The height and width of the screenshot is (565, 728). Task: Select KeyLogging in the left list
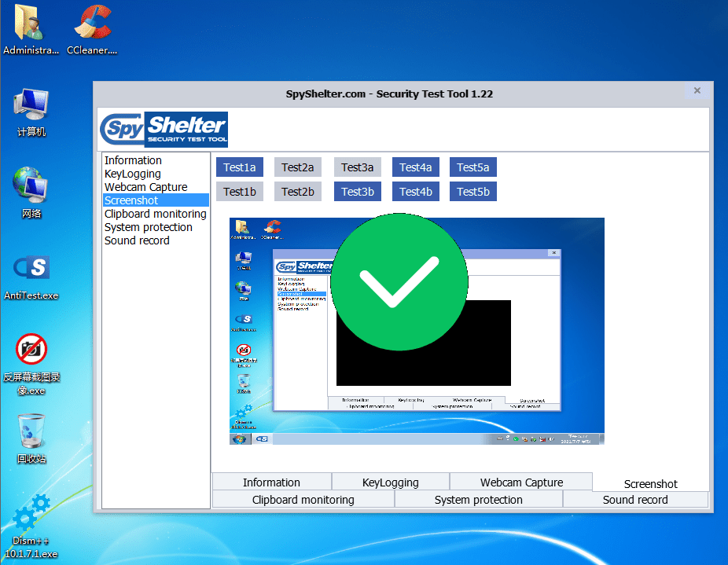(156, 174)
